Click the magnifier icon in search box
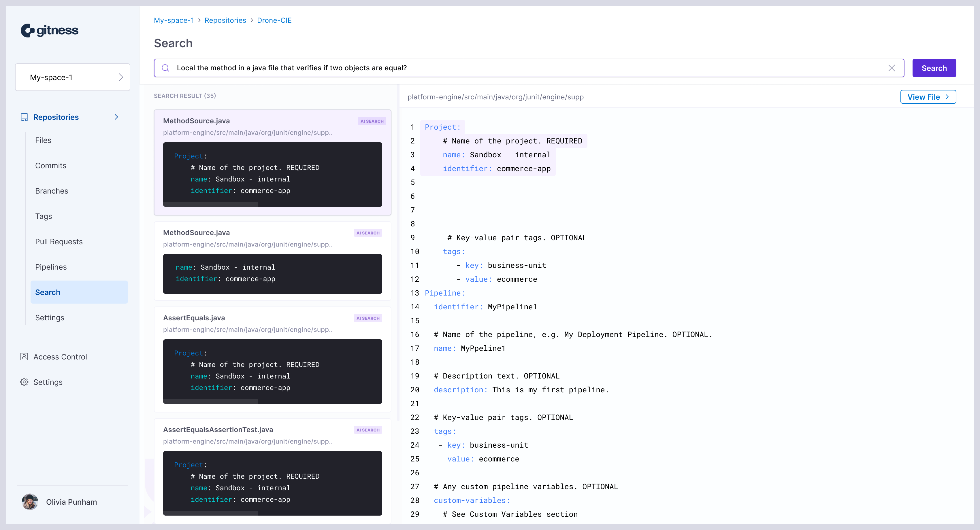The height and width of the screenshot is (530, 980). (165, 68)
